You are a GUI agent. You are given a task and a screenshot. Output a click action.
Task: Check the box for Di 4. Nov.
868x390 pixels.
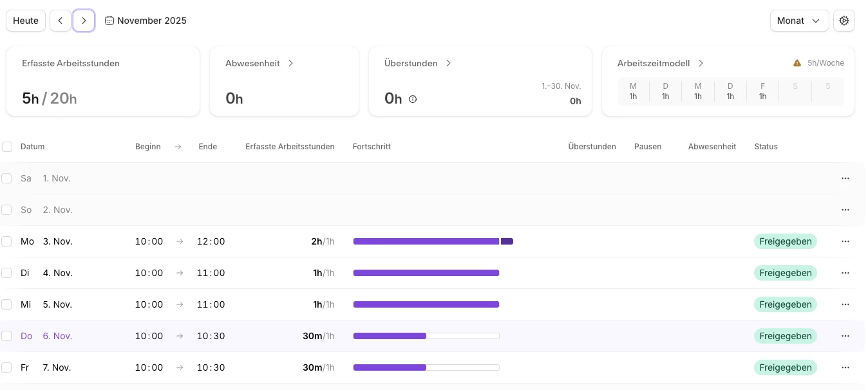pos(6,273)
